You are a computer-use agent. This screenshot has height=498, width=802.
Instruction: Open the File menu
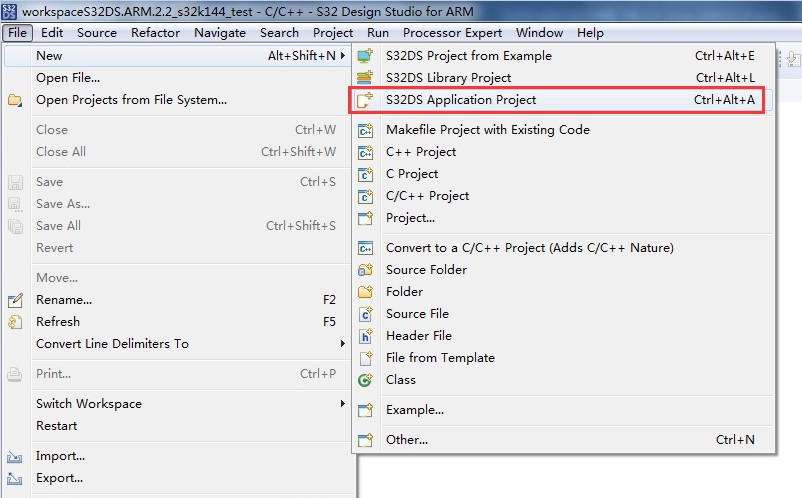point(17,33)
